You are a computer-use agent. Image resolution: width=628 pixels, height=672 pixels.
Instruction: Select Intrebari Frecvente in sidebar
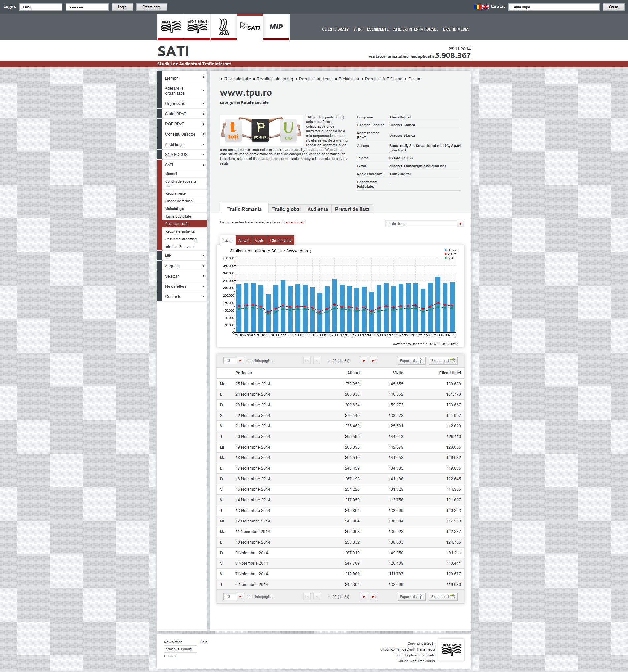tap(184, 247)
